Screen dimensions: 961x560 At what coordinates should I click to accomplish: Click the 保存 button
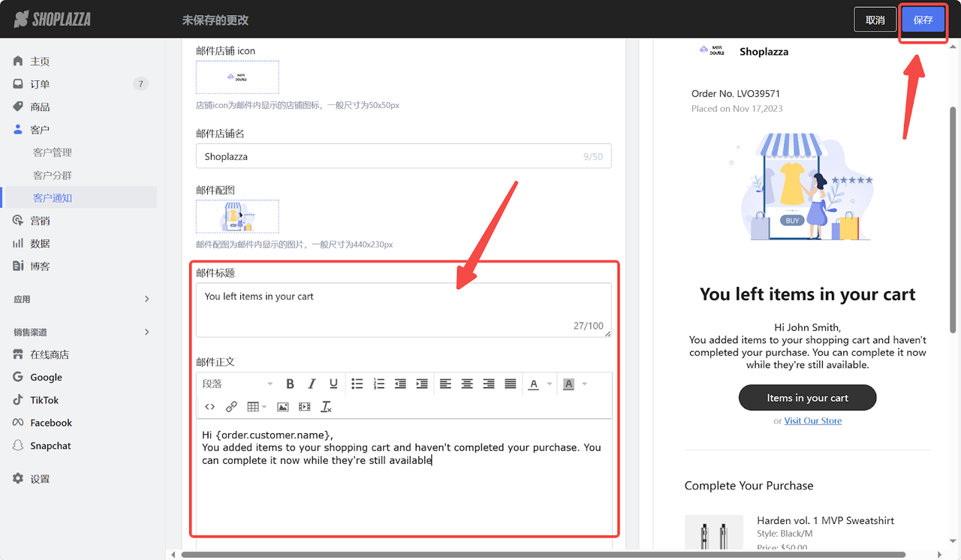tap(923, 20)
